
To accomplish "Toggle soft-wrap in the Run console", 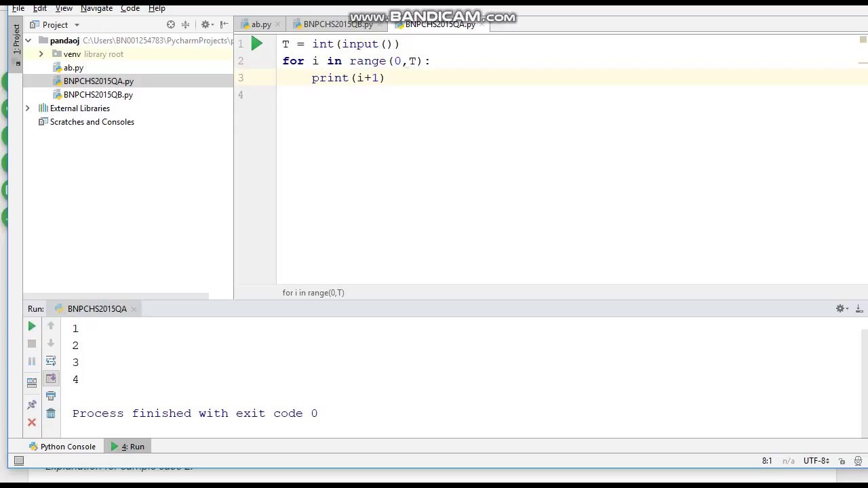I will point(51,361).
